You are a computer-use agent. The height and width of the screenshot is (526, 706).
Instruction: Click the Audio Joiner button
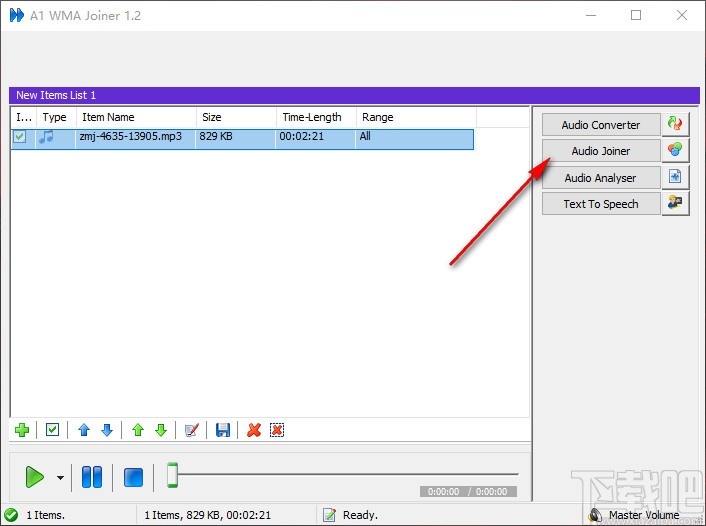[x=601, y=151]
